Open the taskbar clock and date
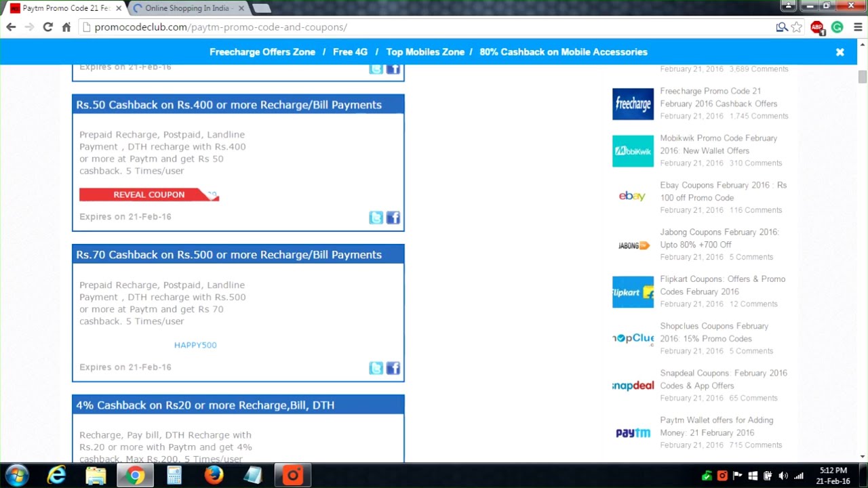This screenshot has width=868, height=488. (x=833, y=476)
